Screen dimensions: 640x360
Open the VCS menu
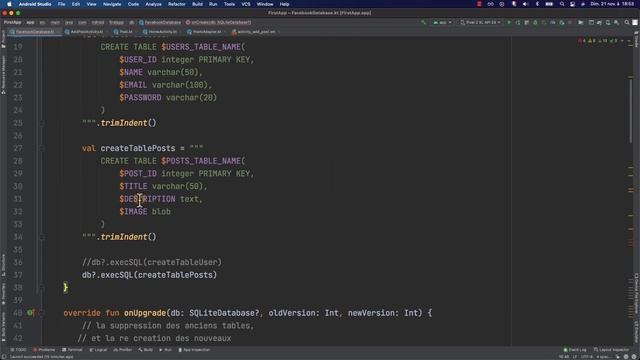pyautogui.click(x=246, y=4)
